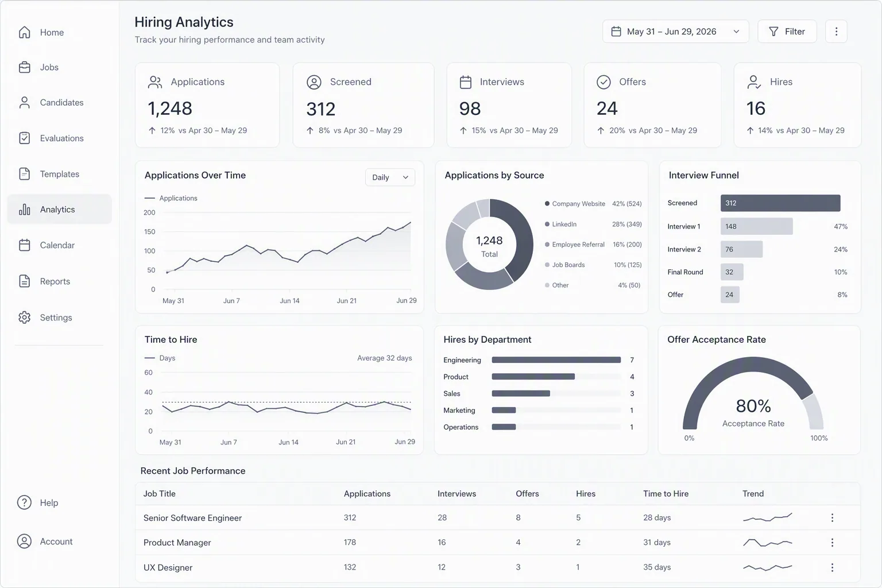Click the trend sparkline for Product Manager
This screenshot has height=588, width=882.
click(x=767, y=543)
